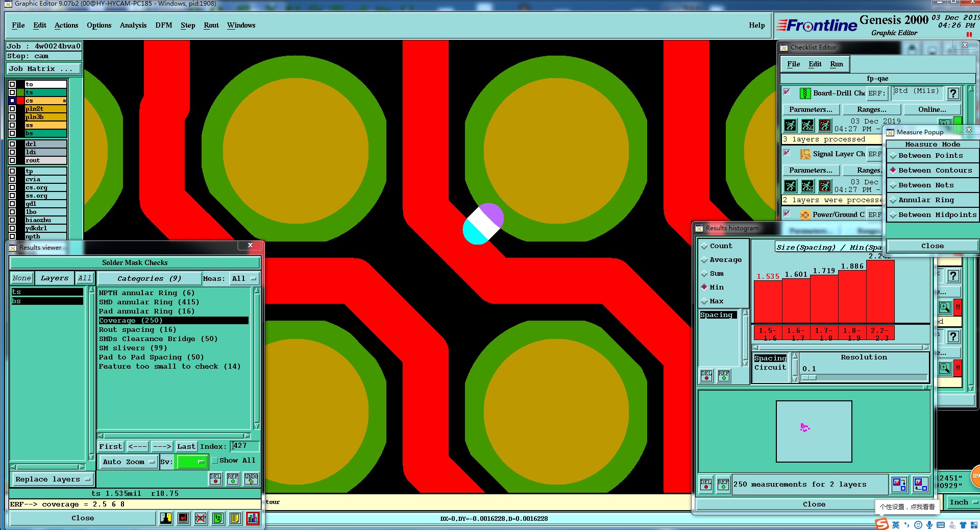Click the Last button in Results viewer
Screen dimensions: 980x530
[186, 447]
